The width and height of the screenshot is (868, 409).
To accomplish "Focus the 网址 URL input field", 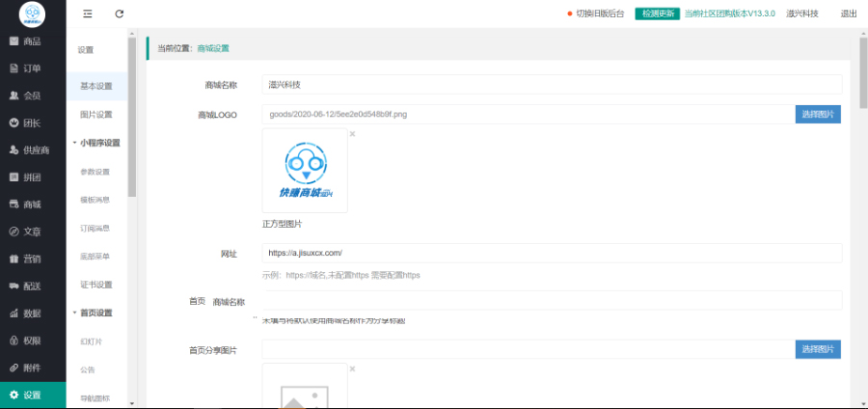I will 552,253.
